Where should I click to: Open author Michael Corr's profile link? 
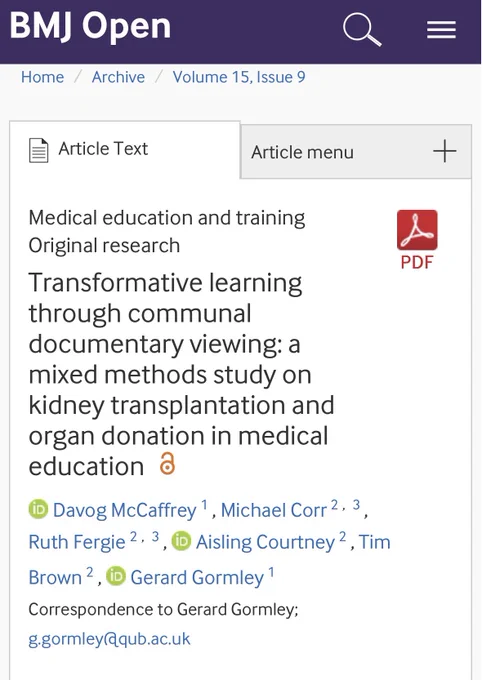274,510
